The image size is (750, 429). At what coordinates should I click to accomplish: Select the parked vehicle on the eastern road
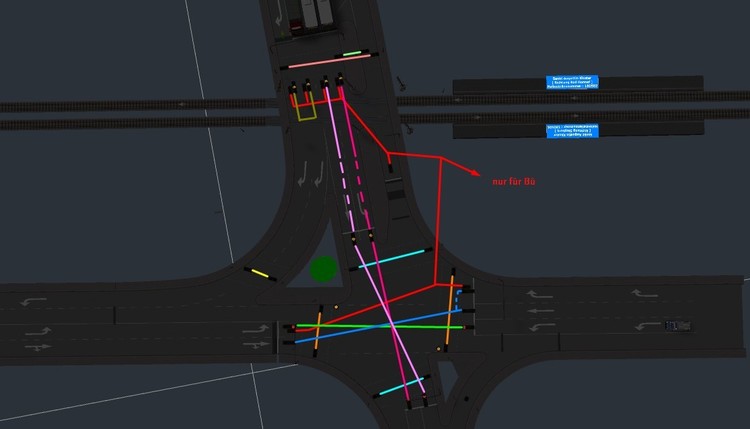click(678, 326)
